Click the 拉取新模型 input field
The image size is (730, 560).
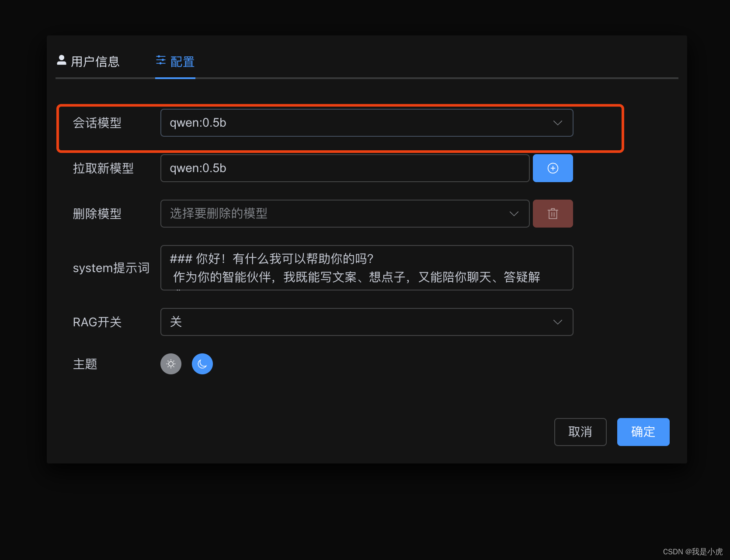coord(345,168)
